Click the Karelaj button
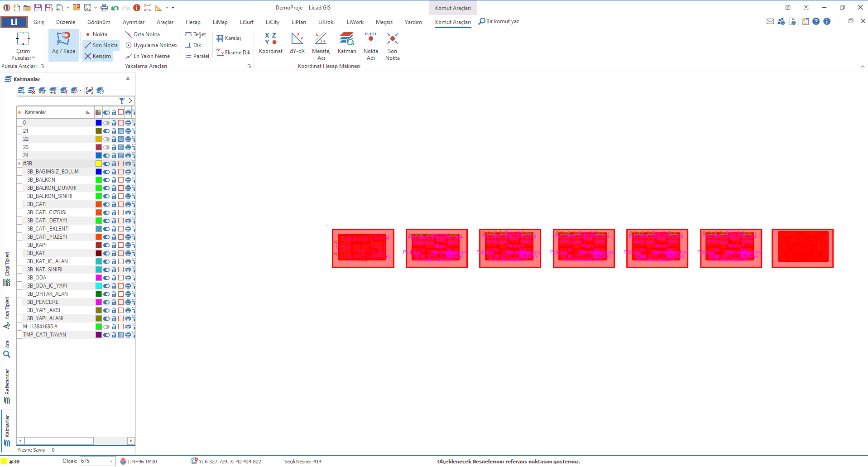The image size is (868, 467). 229,38
